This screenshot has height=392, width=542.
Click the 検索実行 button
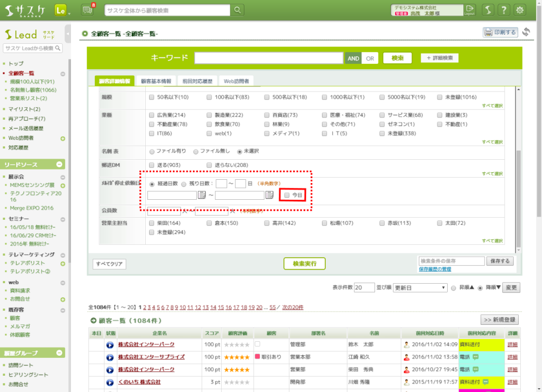pos(304,264)
